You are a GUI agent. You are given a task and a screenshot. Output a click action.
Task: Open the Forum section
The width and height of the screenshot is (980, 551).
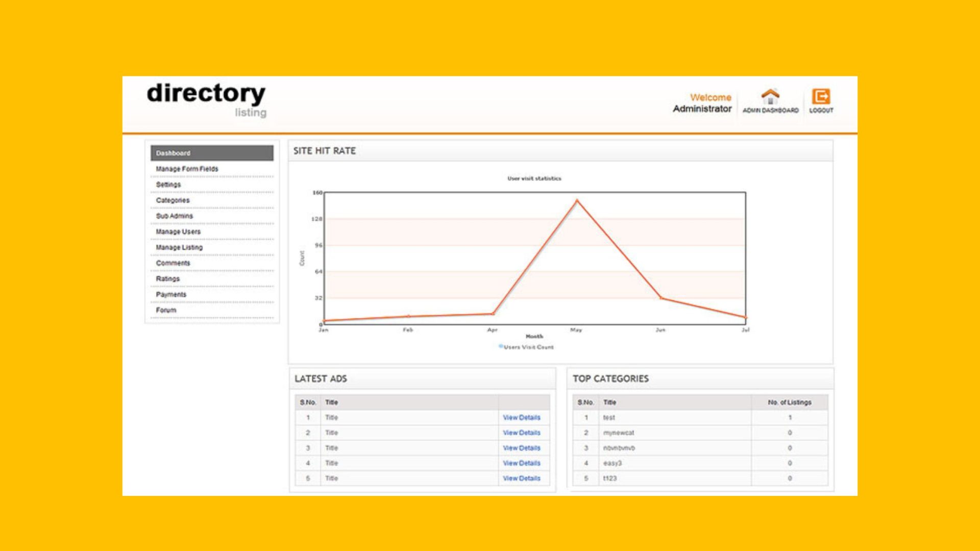(165, 310)
